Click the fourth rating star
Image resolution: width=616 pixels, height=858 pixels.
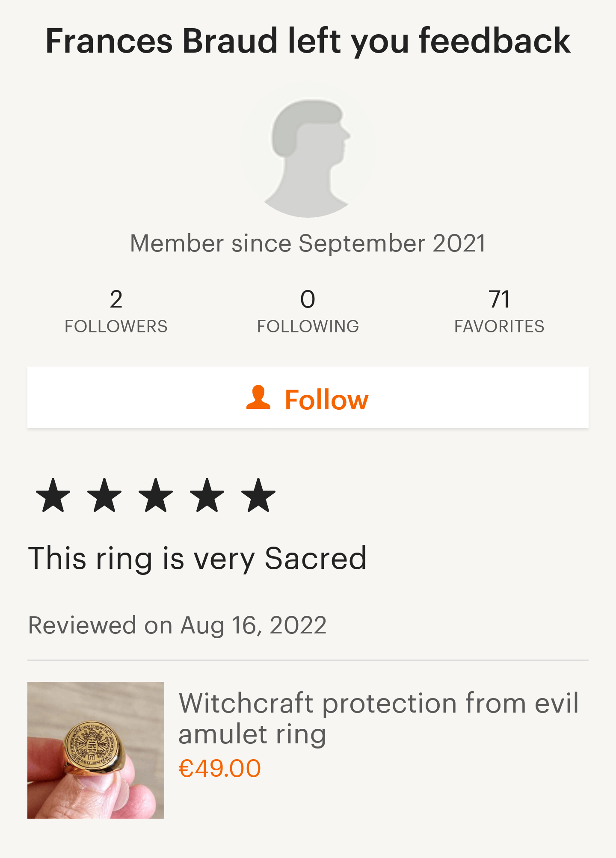tap(207, 495)
